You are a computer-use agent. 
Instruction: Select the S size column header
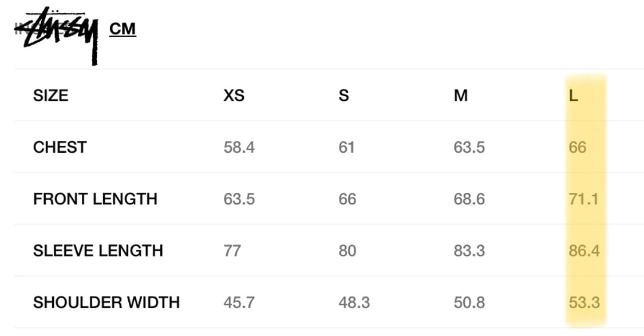(344, 95)
